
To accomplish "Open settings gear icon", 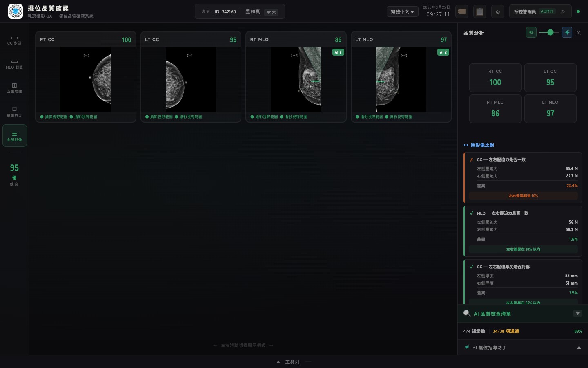I will (497, 12).
